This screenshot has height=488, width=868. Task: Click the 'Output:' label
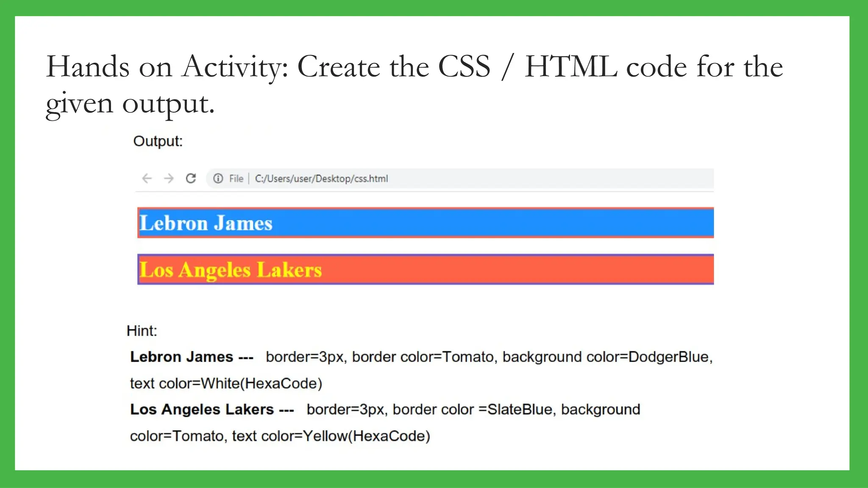[158, 141]
